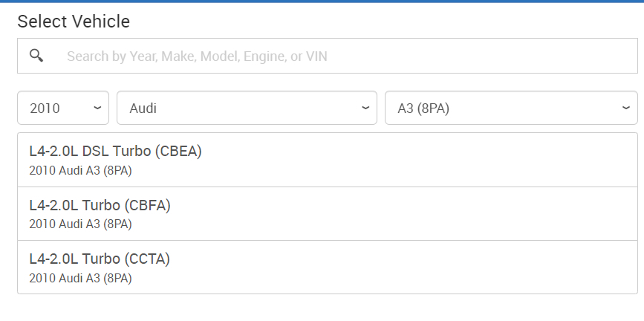
Task: Open the 2010 year dropdown
Action: click(63, 108)
